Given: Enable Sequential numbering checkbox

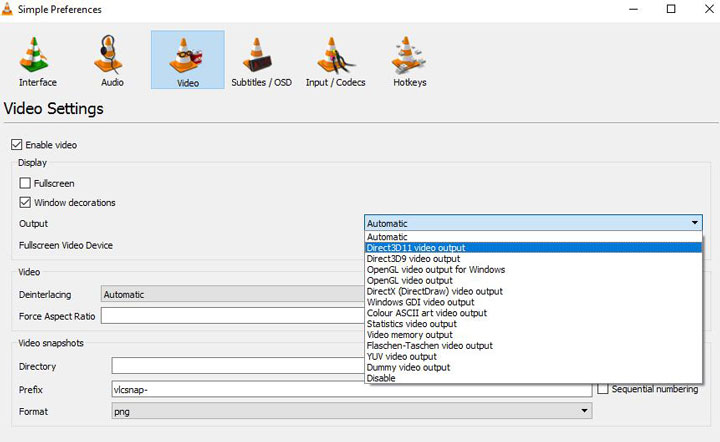Looking at the screenshot, I should [x=603, y=389].
